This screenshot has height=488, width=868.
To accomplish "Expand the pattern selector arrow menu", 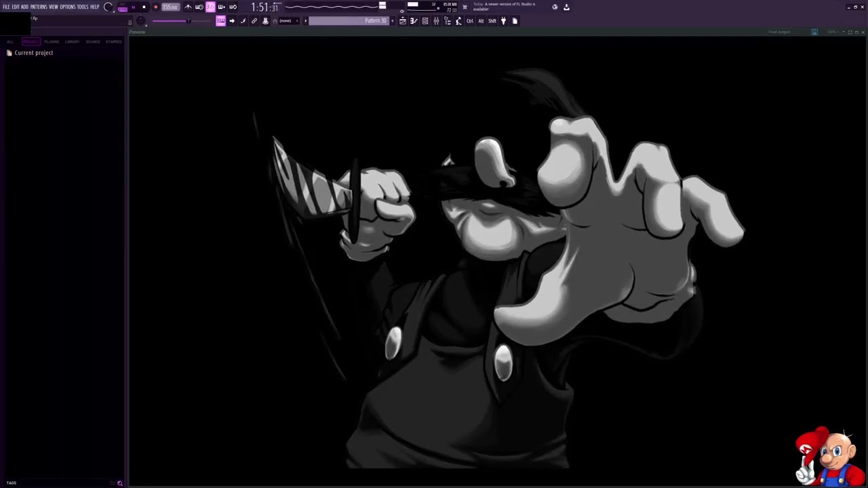I will 305,21.
